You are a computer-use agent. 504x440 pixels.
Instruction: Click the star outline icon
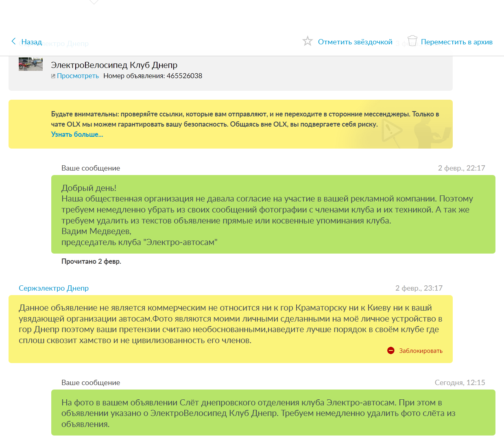coord(308,41)
